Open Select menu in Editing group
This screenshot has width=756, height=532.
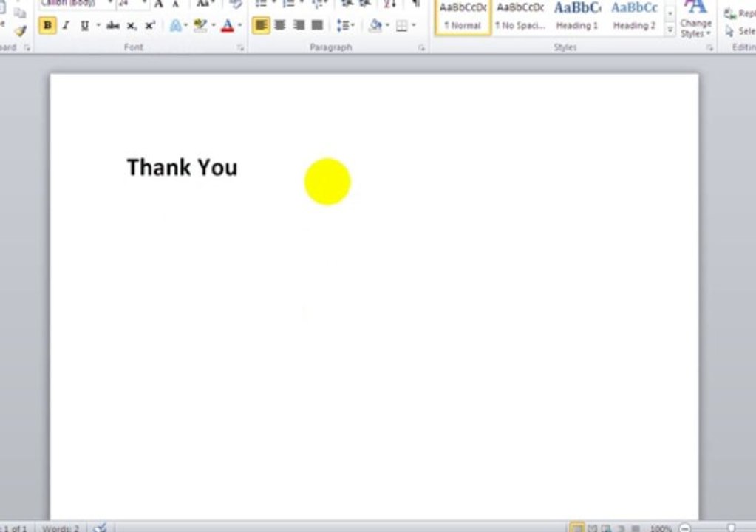click(740, 31)
